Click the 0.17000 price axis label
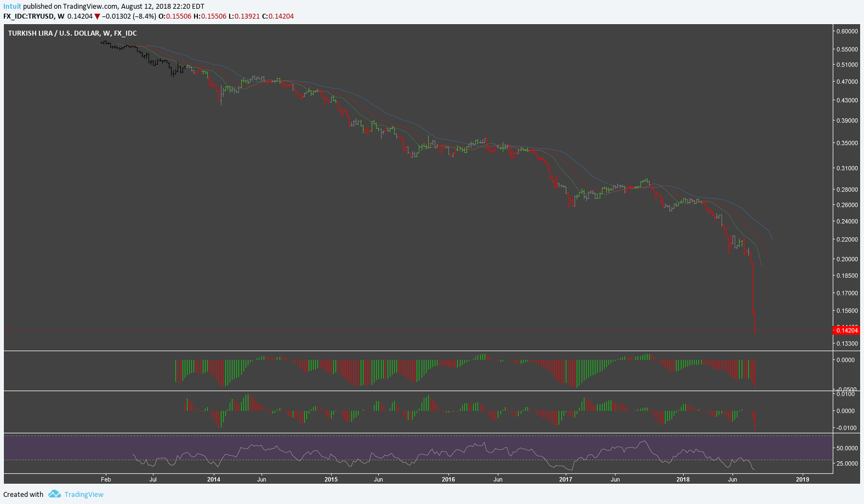864x504 pixels. point(847,293)
